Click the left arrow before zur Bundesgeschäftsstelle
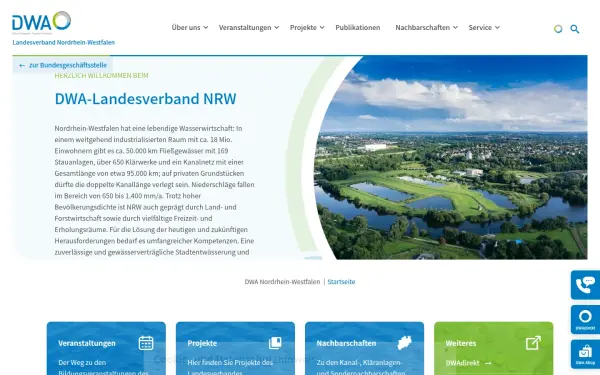Image resolution: width=600 pixels, height=375 pixels. pos(22,65)
